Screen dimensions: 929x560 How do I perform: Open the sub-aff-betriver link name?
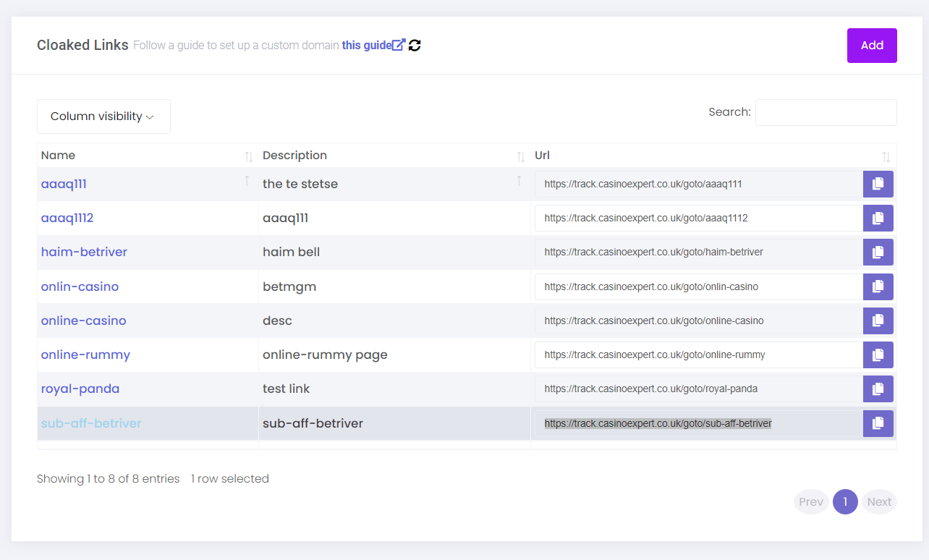(91, 423)
